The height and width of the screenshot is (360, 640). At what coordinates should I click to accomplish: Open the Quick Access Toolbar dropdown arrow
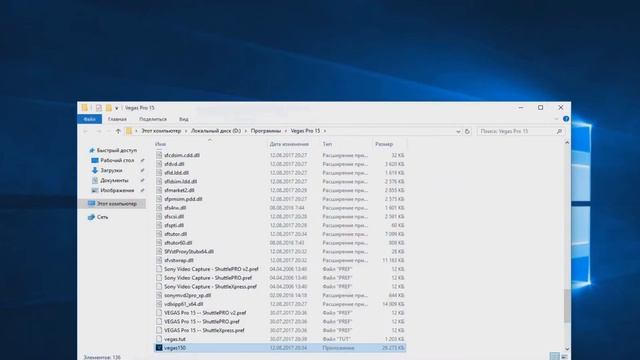coord(117,108)
